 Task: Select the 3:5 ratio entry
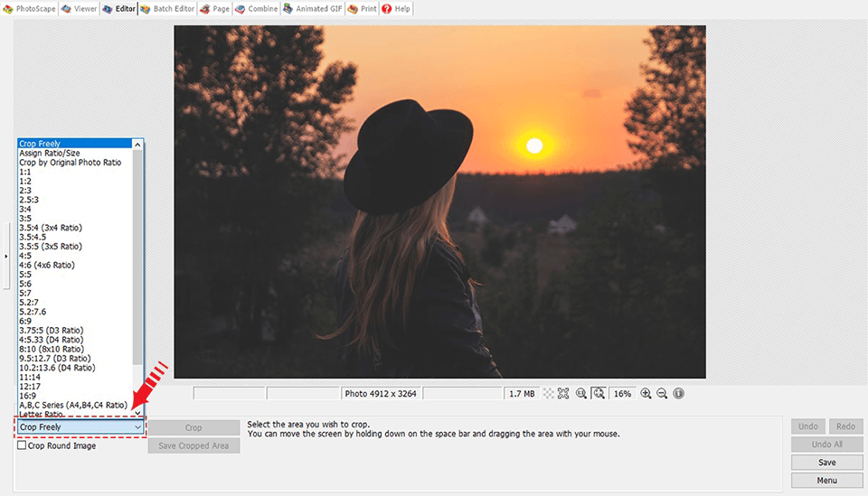[x=75, y=219]
